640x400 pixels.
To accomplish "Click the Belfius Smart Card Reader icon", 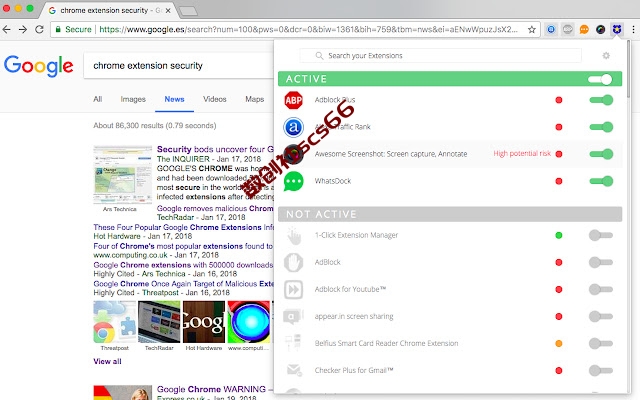I will pyautogui.click(x=293, y=343).
